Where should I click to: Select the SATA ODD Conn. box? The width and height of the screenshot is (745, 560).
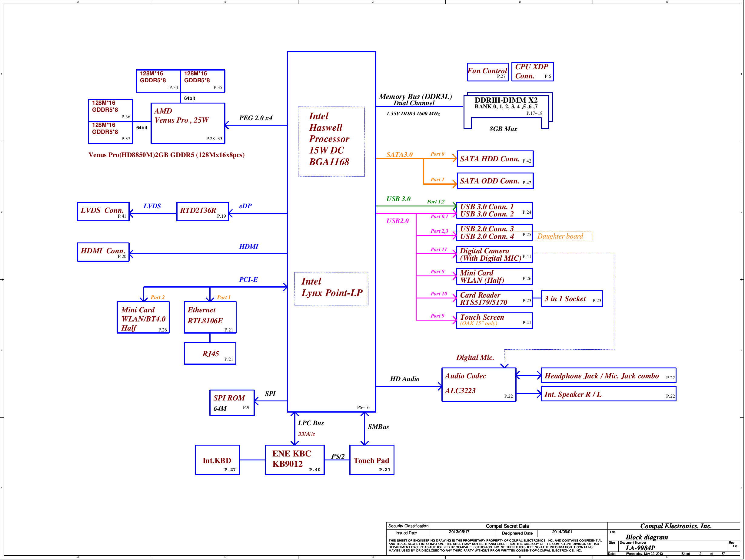[x=495, y=181]
